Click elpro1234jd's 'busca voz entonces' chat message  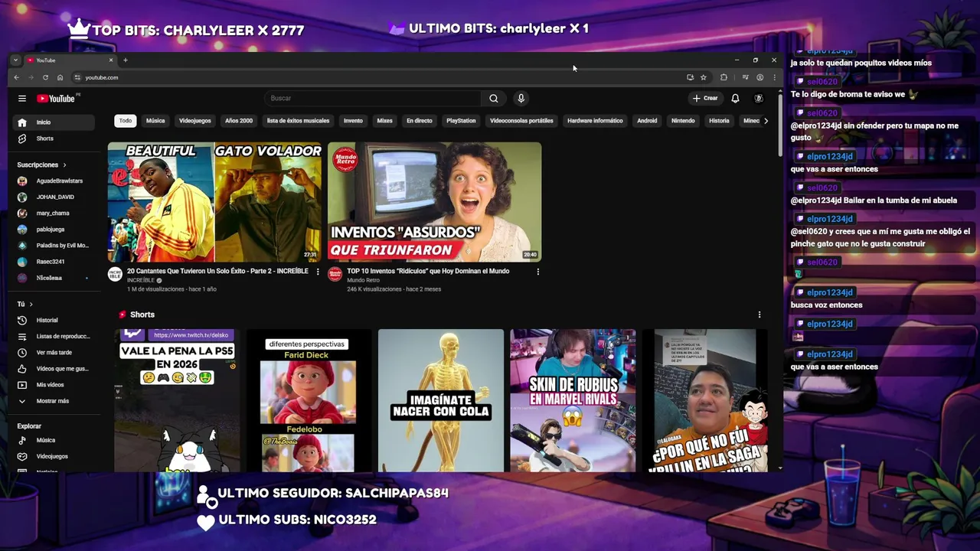tap(826, 305)
